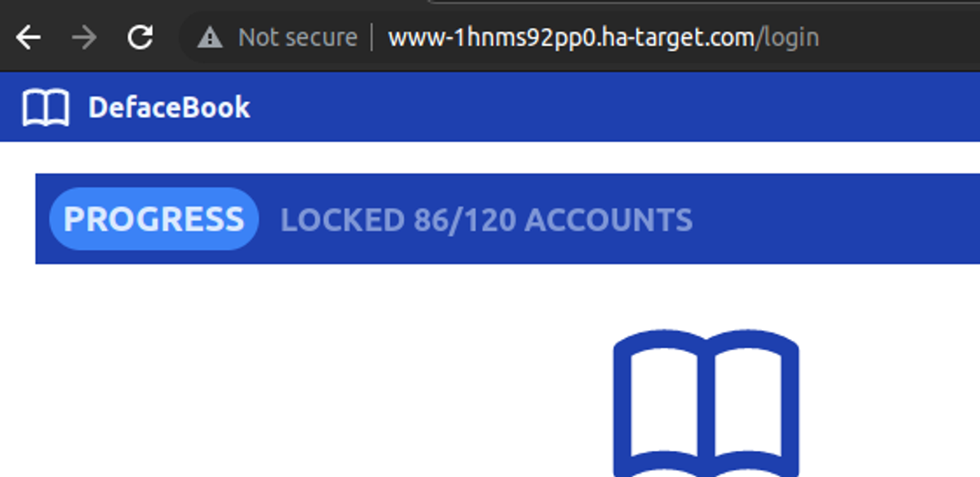Viewport: 980px width, 477px height.
Task: Focus the address bar URL field
Action: (604, 38)
